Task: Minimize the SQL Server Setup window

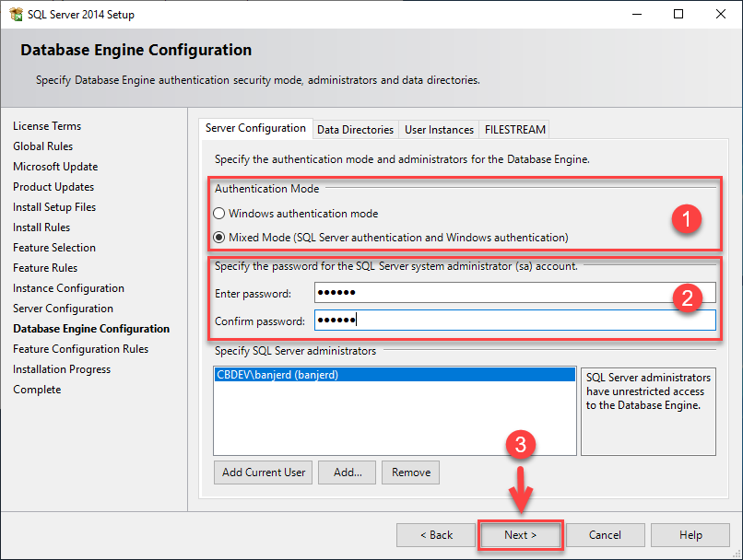Action: tap(637, 14)
